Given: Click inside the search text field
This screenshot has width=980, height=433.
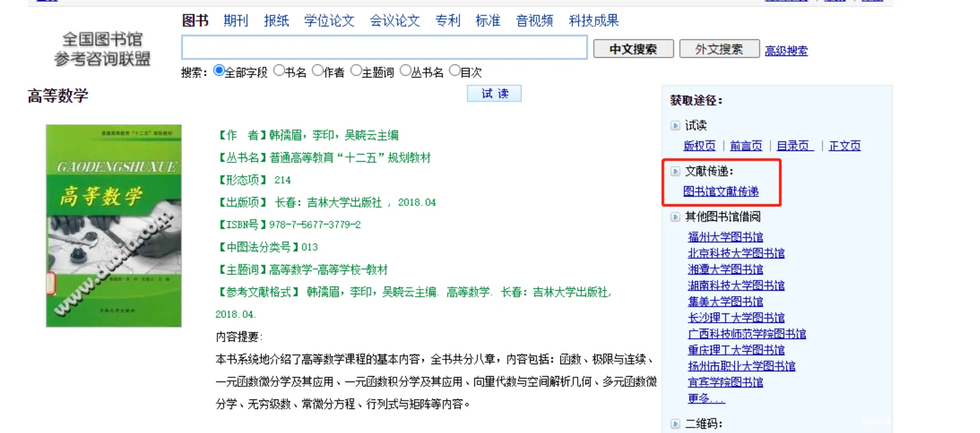Looking at the screenshot, I should click(x=384, y=47).
